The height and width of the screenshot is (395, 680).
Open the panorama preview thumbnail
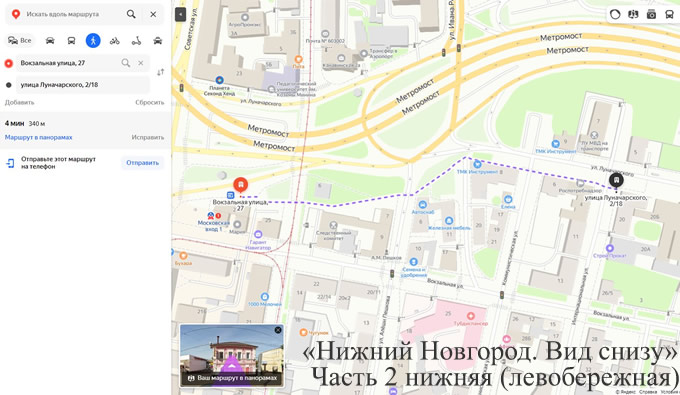coord(232,355)
